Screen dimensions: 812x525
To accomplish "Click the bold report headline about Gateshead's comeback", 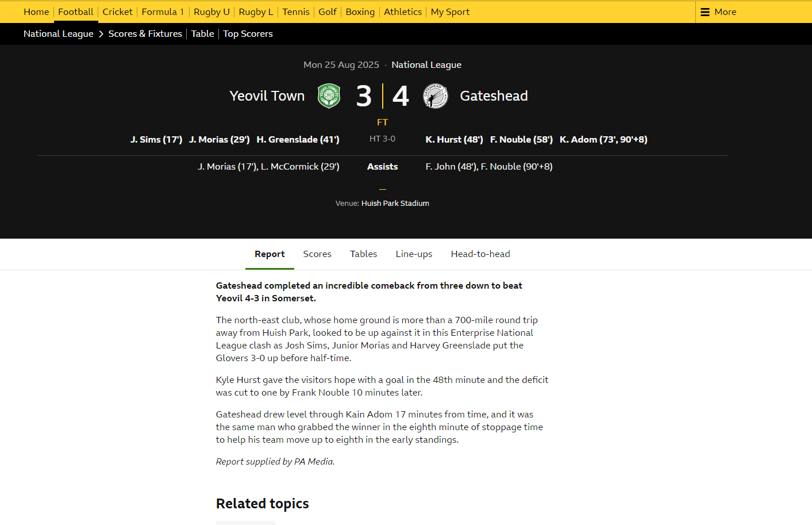I will [369, 292].
